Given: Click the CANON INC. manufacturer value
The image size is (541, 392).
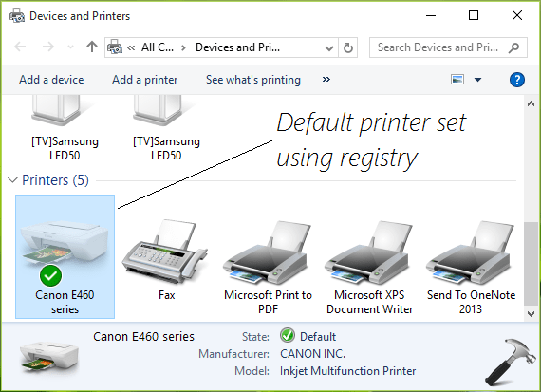Looking at the screenshot, I should (312, 354).
